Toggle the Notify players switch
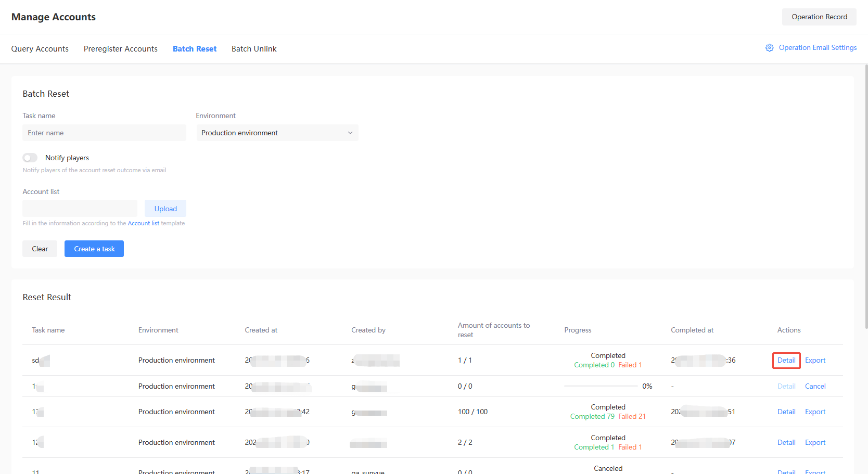The image size is (868, 474). (30, 158)
